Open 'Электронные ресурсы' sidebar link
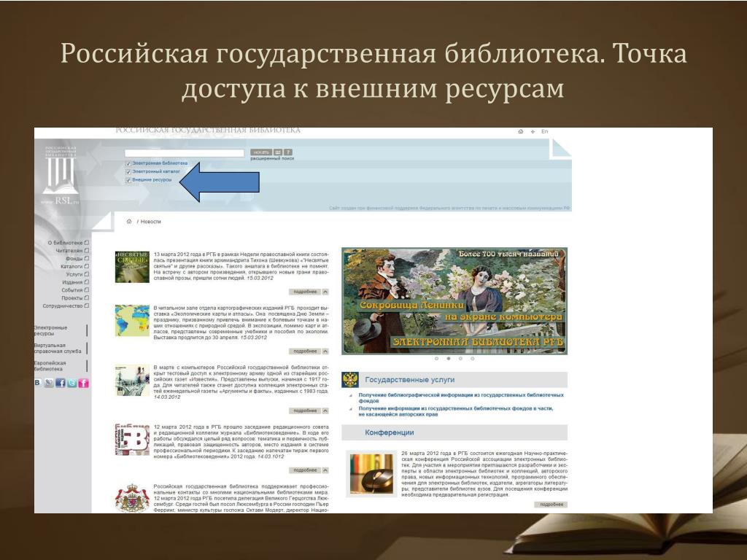 (51, 330)
